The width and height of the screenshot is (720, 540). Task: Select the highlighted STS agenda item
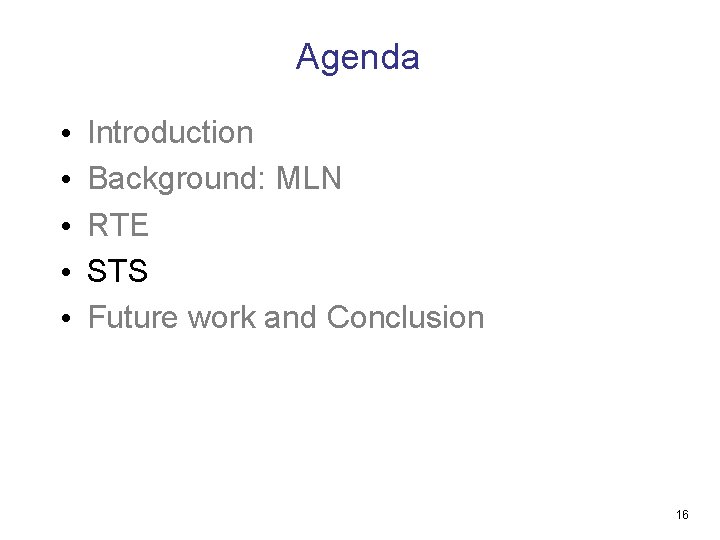point(118,270)
